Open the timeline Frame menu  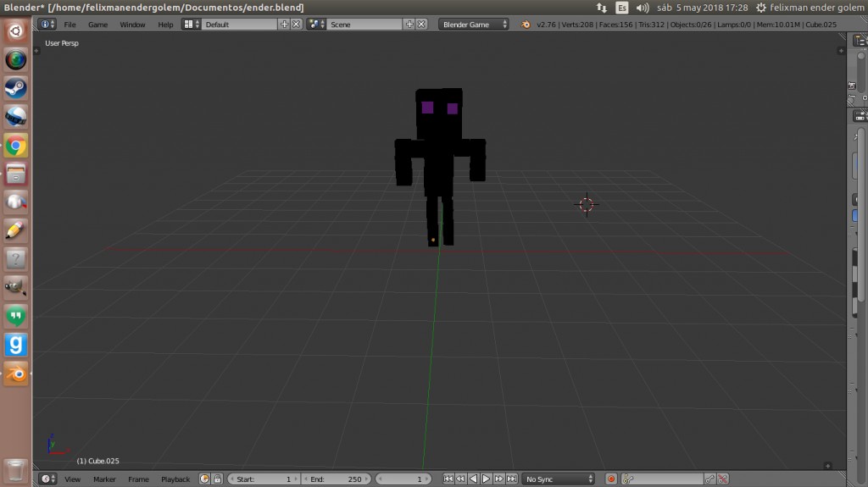(x=138, y=479)
